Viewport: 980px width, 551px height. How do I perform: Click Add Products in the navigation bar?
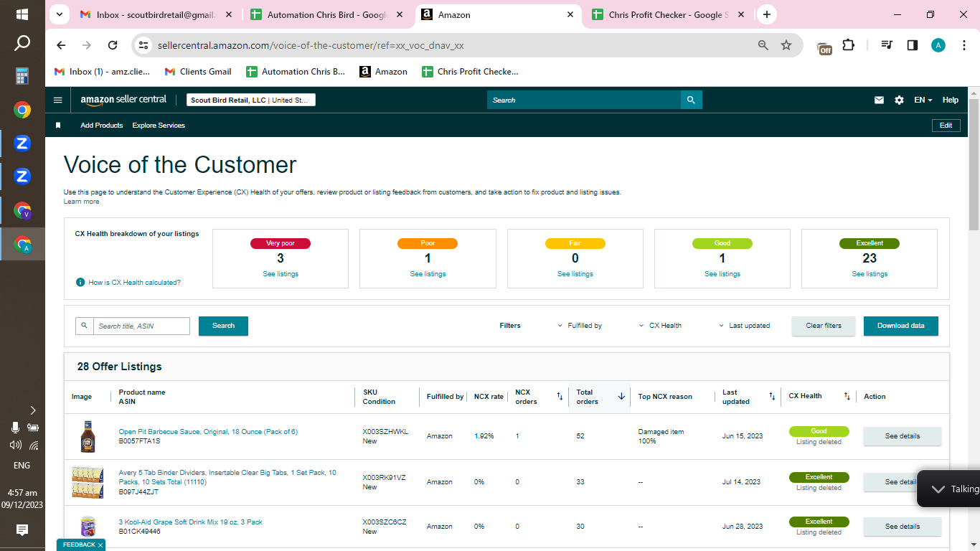pos(102,126)
